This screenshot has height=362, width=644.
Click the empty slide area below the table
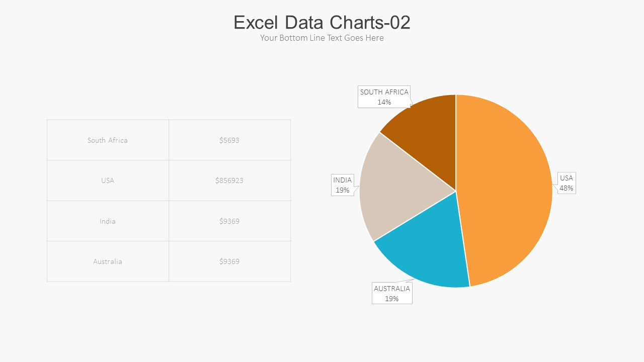pyautogui.click(x=169, y=322)
